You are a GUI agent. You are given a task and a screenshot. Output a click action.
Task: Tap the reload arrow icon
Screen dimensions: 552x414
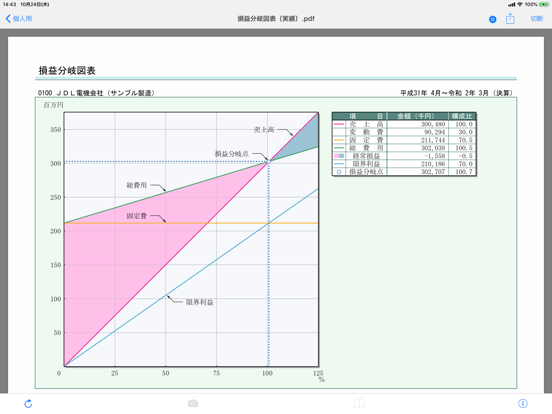(x=28, y=403)
